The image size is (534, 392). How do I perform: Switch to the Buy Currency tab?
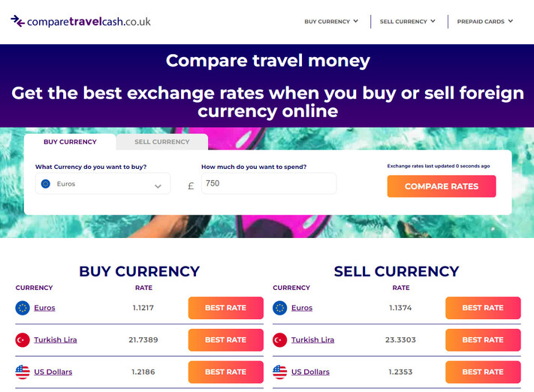70,142
